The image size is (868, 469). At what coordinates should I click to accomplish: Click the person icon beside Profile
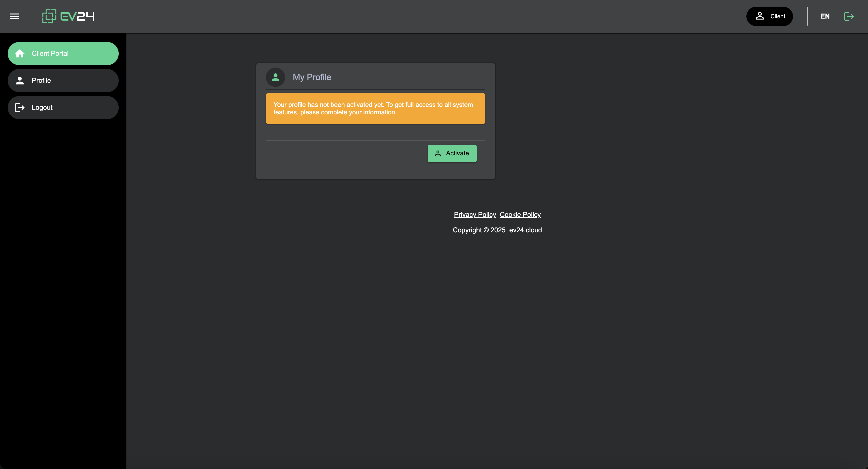click(20, 80)
